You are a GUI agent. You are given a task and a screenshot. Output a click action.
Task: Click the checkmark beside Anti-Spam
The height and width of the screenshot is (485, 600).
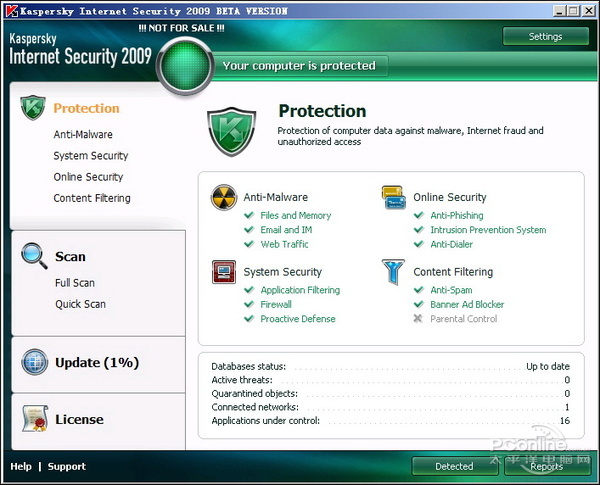(419, 290)
